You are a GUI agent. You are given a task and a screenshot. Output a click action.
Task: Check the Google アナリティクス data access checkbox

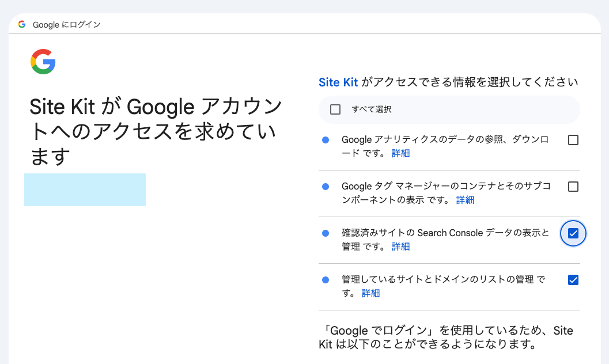pos(573,140)
